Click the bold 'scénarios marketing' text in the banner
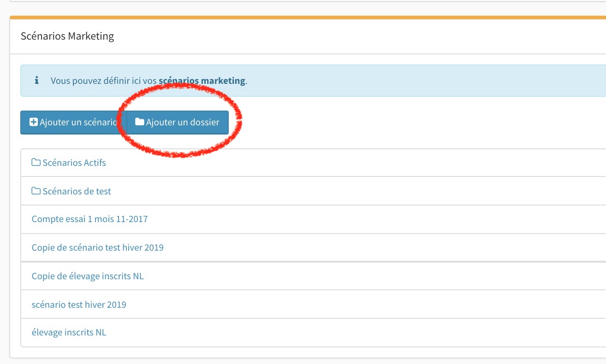The image size is (606, 364). (202, 81)
